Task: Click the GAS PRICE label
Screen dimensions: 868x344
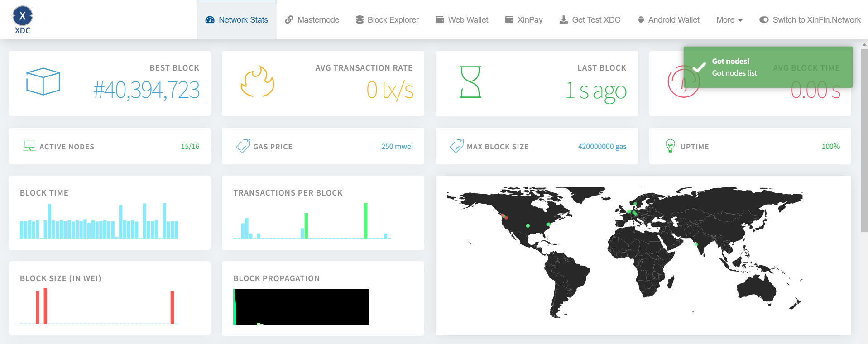Action: pyautogui.click(x=273, y=147)
